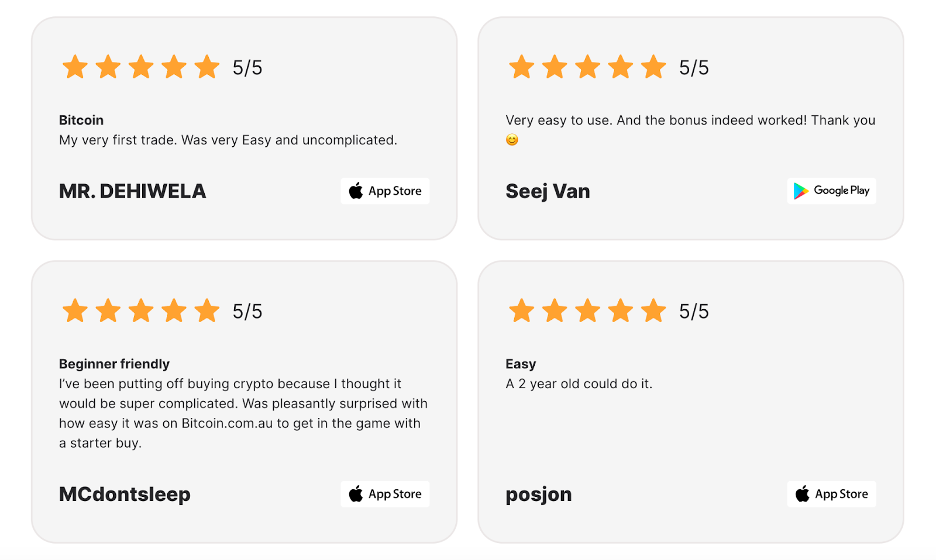This screenshot has height=560, width=936.
Task: Select the third star in MCdontsleep's rating
Action: pyautogui.click(x=141, y=311)
